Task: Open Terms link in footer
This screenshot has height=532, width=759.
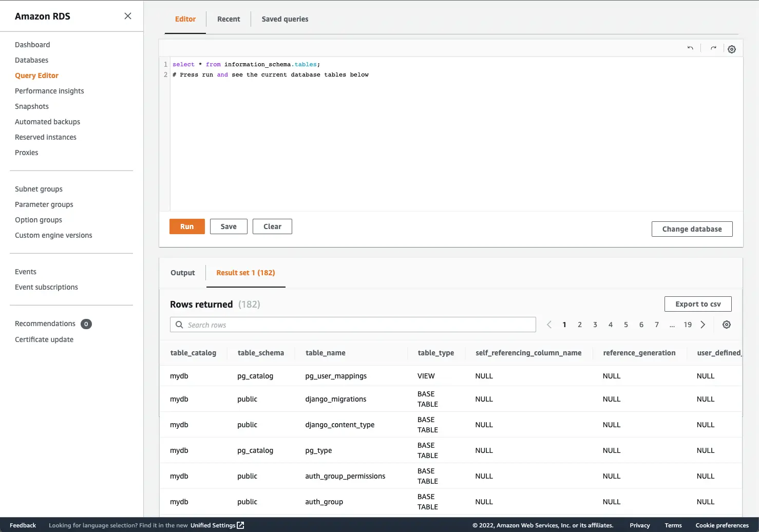Action: tap(673, 525)
